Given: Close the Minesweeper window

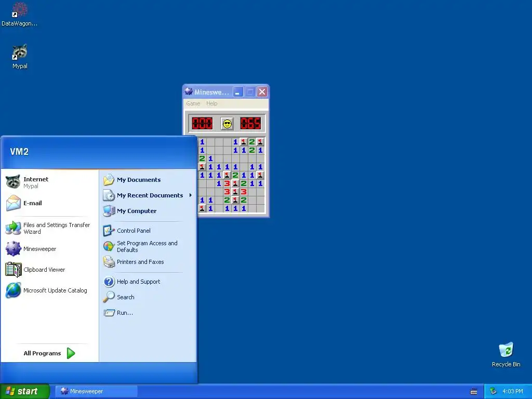Looking at the screenshot, I should point(262,91).
